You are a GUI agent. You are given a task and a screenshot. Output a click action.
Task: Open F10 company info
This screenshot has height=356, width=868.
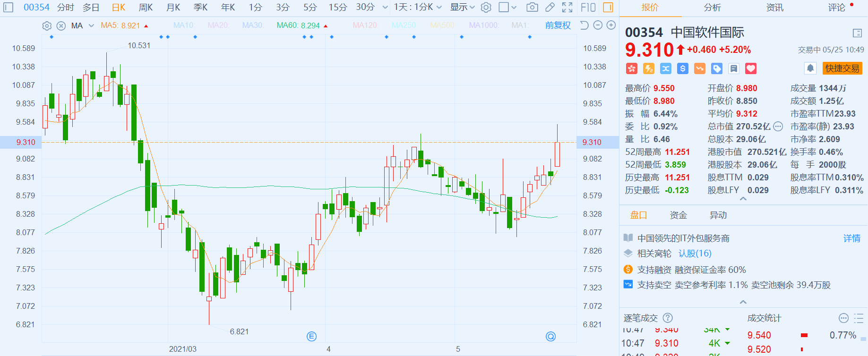[x=588, y=7]
